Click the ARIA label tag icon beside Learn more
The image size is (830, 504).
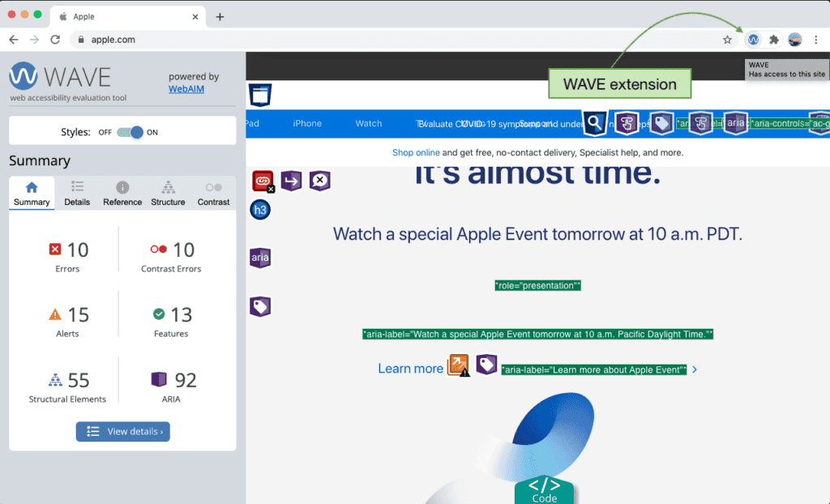(486, 365)
